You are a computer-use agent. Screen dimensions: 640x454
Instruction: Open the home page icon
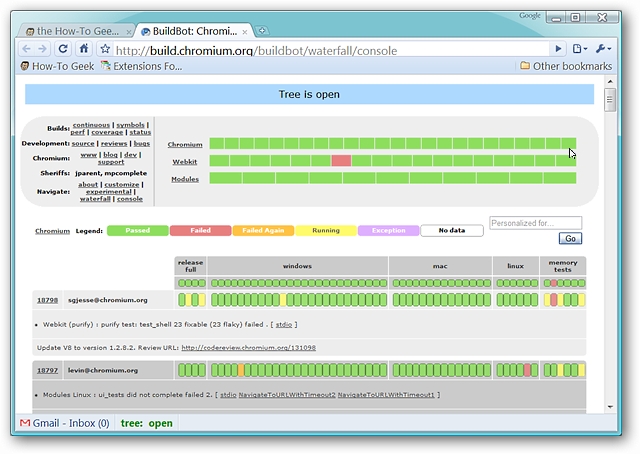click(84, 49)
